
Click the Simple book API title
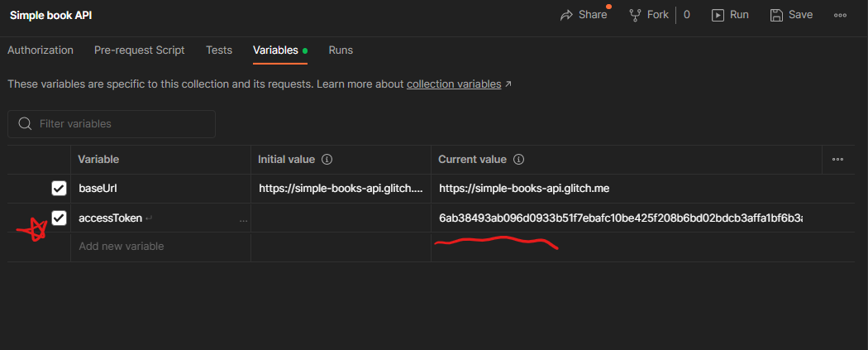click(x=51, y=16)
